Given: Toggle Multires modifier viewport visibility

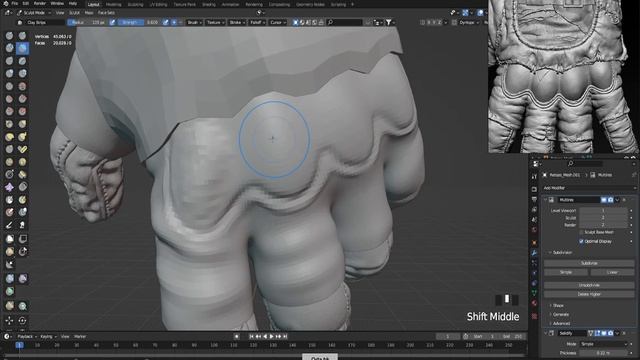Looking at the screenshot, I should pos(604,200).
